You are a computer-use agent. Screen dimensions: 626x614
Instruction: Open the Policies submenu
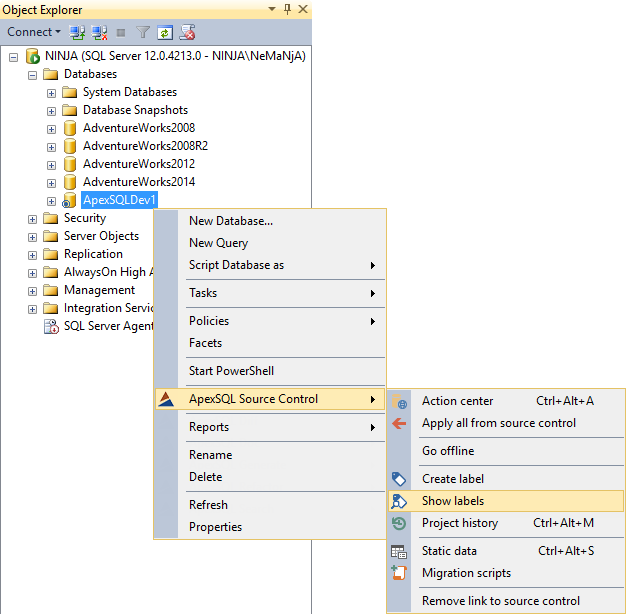click(270, 321)
